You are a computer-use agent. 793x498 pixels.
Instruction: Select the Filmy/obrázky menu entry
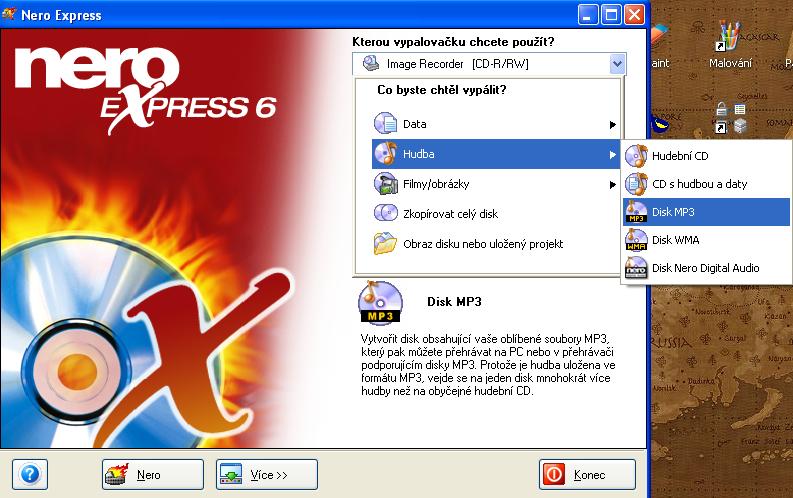point(496,184)
